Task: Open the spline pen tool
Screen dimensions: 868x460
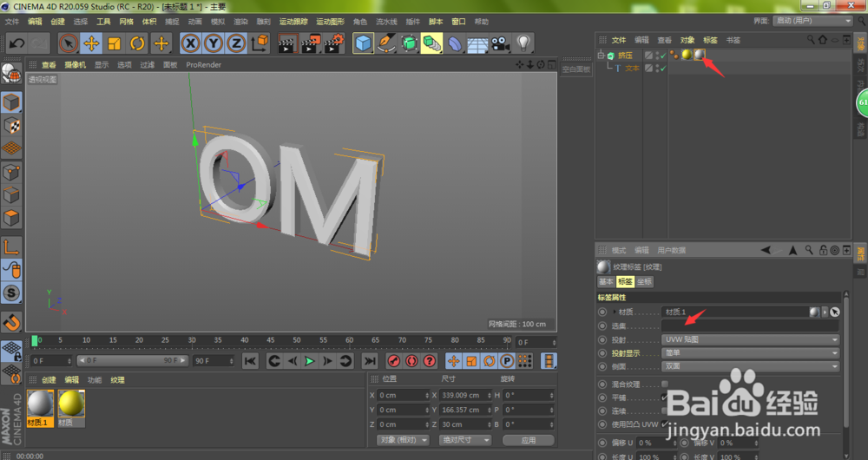Action: (x=386, y=43)
